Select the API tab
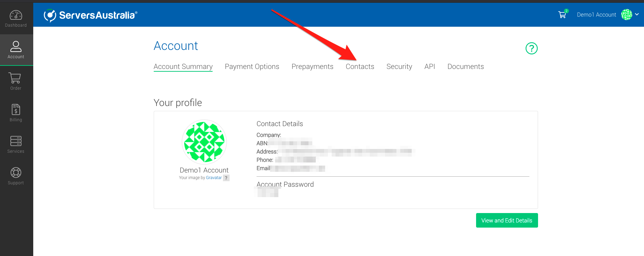 point(429,67)
